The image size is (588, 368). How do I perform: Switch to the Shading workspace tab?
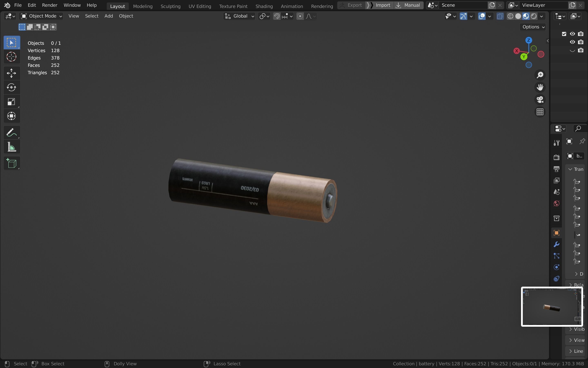tap(264, 6)
